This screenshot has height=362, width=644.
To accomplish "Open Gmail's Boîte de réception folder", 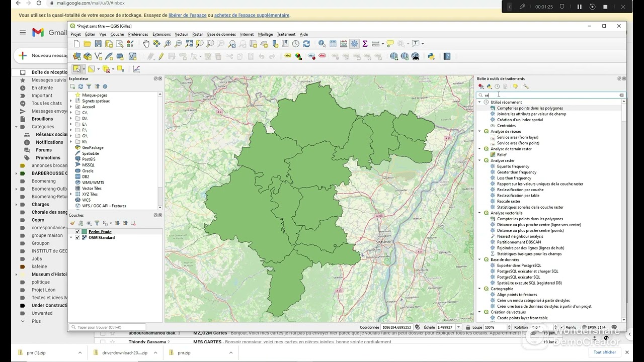I will pos(49,72).
